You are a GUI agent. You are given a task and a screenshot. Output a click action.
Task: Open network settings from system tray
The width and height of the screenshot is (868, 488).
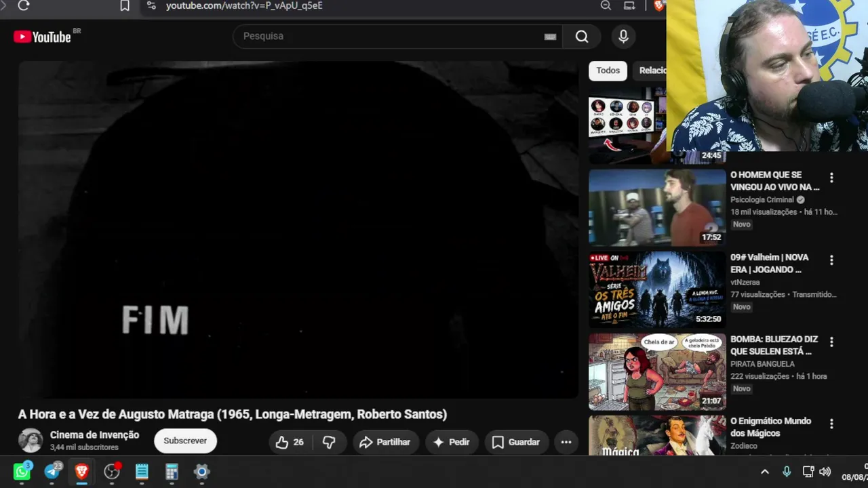click(x=808, y=472)
